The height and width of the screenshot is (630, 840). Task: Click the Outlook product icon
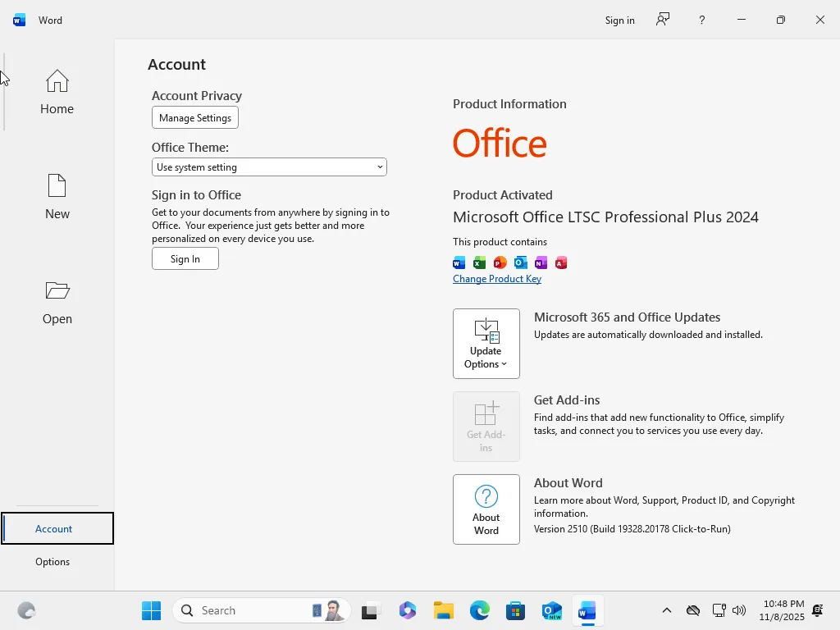pyautogui.click(x=520, y=262)
